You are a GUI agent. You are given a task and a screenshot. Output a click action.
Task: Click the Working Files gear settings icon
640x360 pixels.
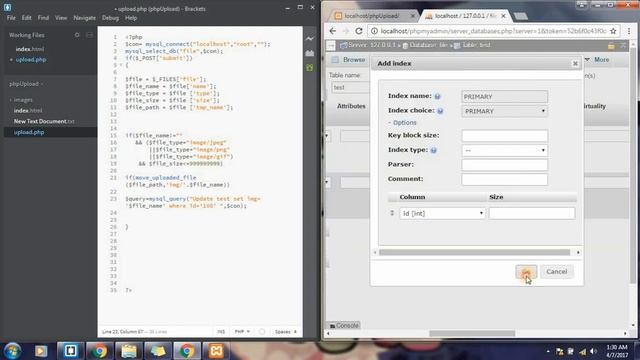pyautogui.click(x=77, y=35)
